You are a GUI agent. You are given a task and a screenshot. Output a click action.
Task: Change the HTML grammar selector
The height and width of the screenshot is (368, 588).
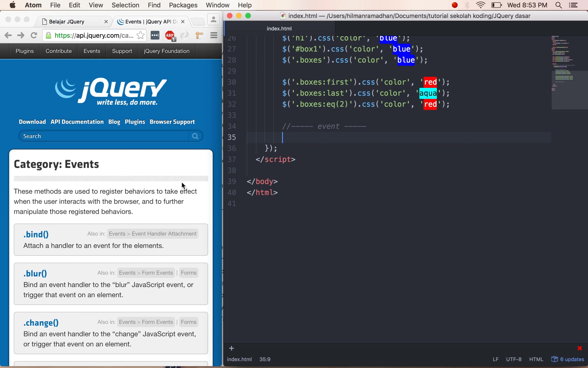pos(536,359)
